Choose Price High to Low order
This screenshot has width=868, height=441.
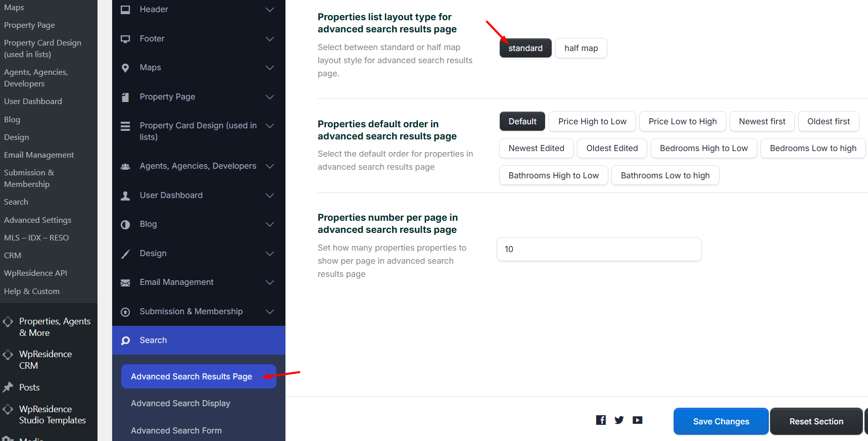(592, 121)
